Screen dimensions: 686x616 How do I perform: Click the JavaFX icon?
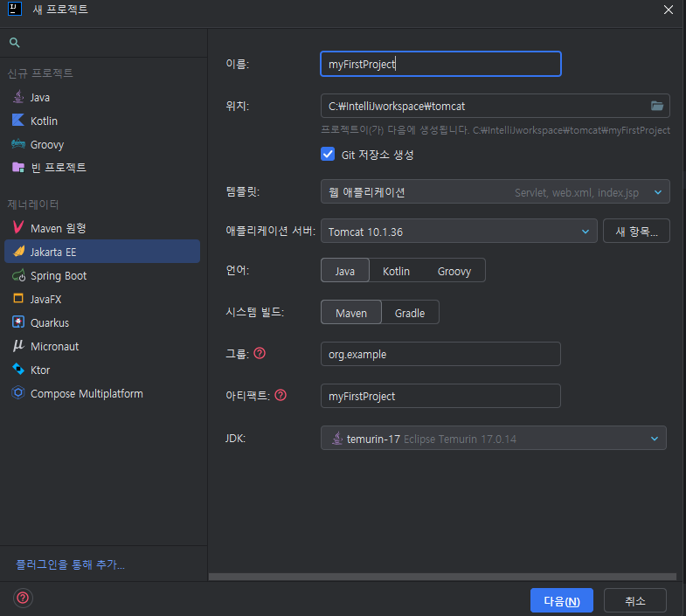point(18,298)
